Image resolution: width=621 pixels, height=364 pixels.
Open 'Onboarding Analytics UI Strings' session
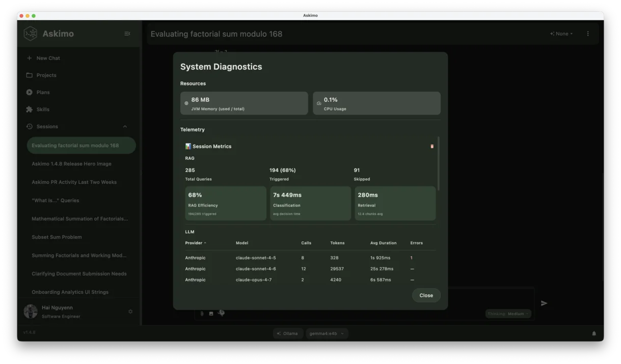coord(82,292)
